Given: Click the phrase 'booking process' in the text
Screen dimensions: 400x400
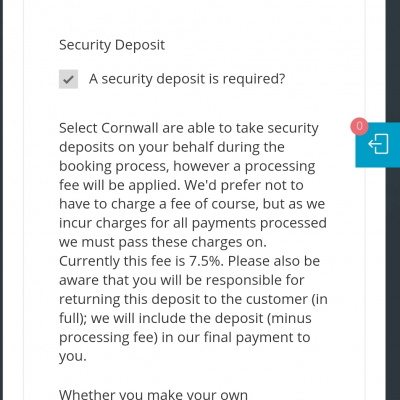Looking at the screenshot, I should [114, 166].
